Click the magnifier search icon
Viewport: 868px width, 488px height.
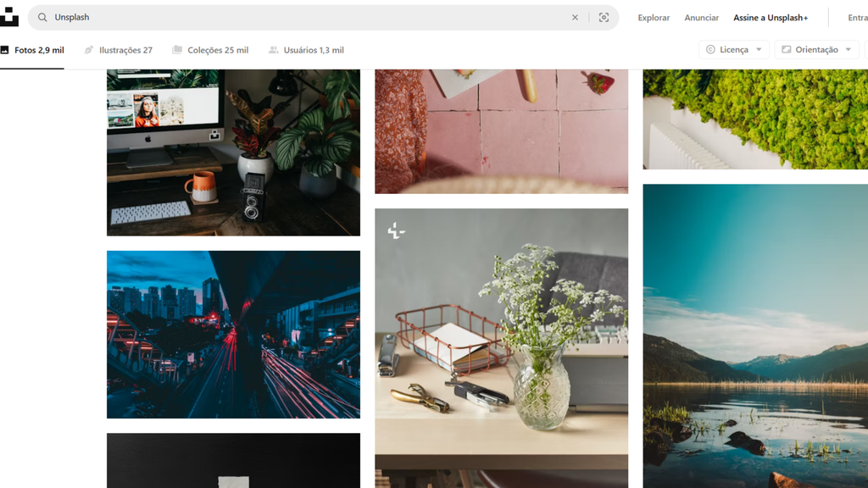[x=42, y=18]
